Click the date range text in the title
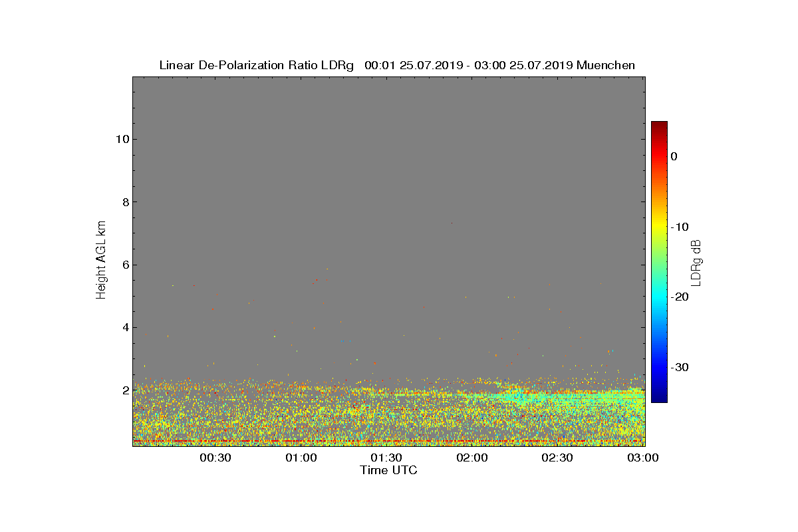The height and width of the screenshot is (532, 798). tap(469, 65)
